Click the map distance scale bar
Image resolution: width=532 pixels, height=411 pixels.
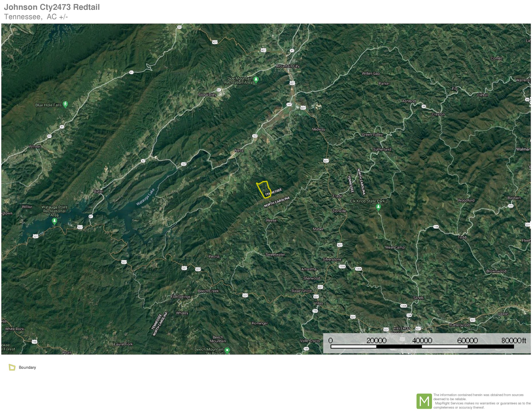click(422, 346)
